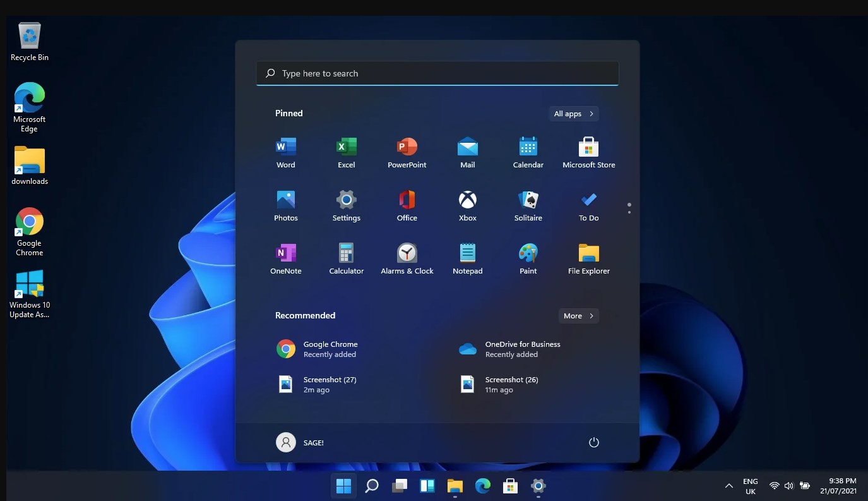Image resolution: width=868 pixels, height=501 pixels.
Task: Click the ENG UK language indicator
Action: point(751,486)
